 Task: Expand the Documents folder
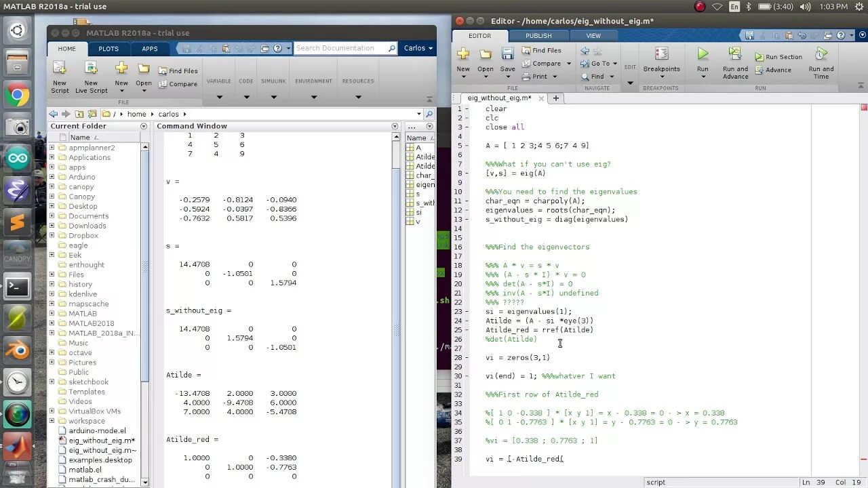[52, 216]
